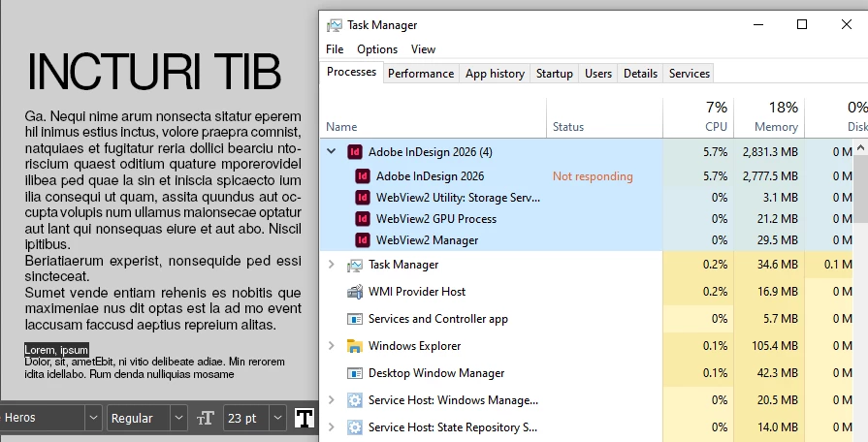
Task: Sort processes by the CPU column
Action: pos(698,118)
